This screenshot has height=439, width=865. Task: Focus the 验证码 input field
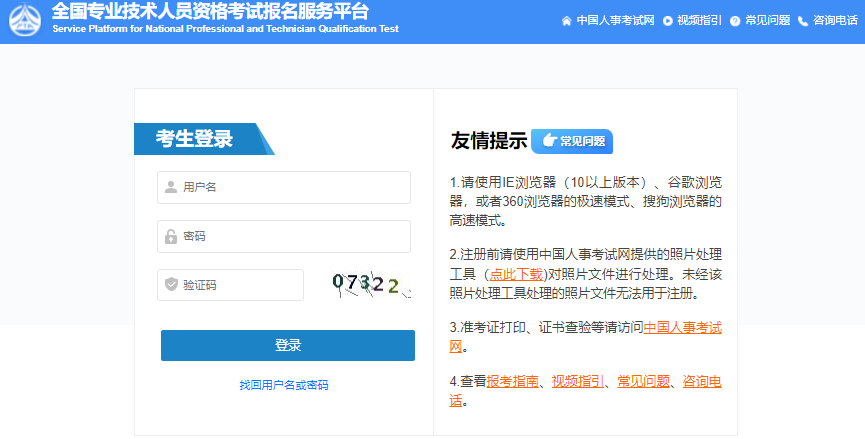coord(238,285)
